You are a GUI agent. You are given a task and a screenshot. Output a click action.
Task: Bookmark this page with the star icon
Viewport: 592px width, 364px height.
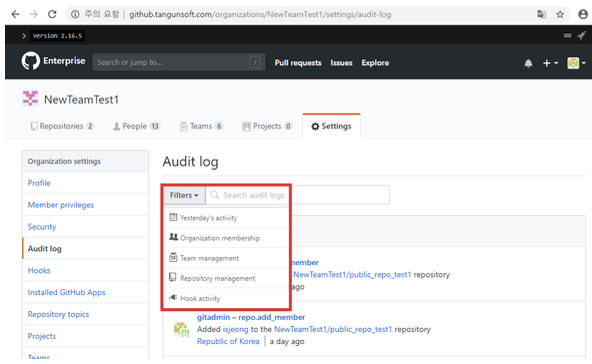pos(560,14)
